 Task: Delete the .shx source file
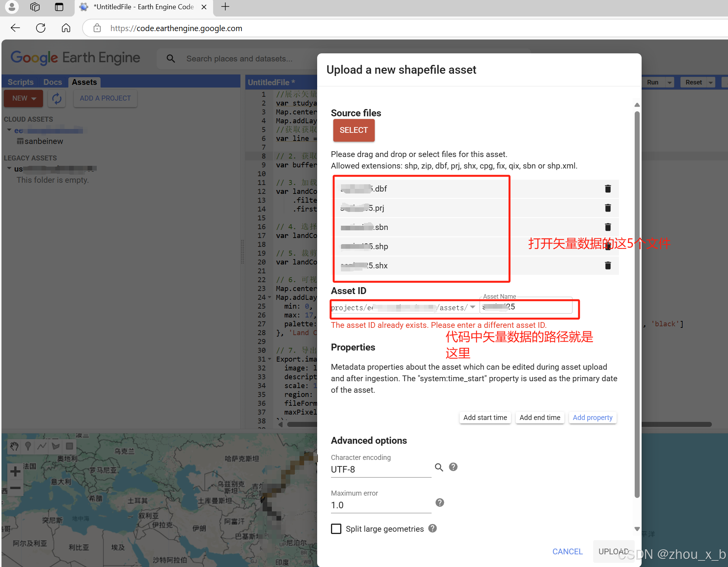click(608, 265)
